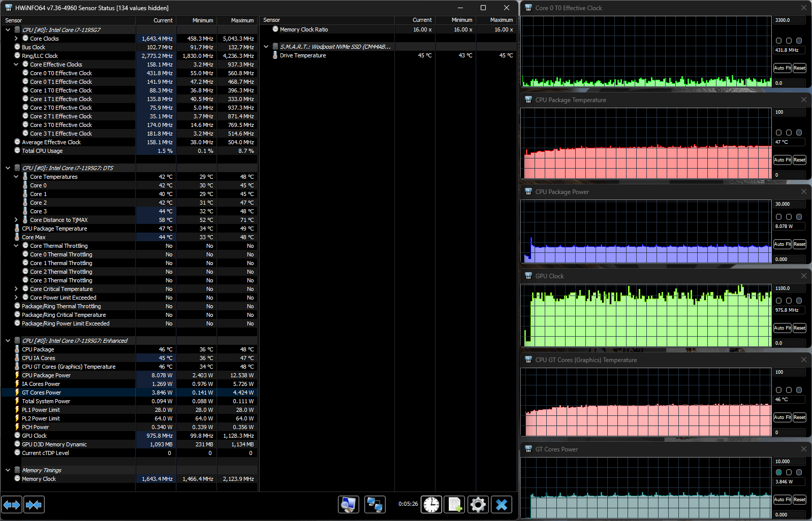This screenshot has width=812, height=521.
Task: Collapse the Core Effective Clocks group
Action: pos(16,64)
